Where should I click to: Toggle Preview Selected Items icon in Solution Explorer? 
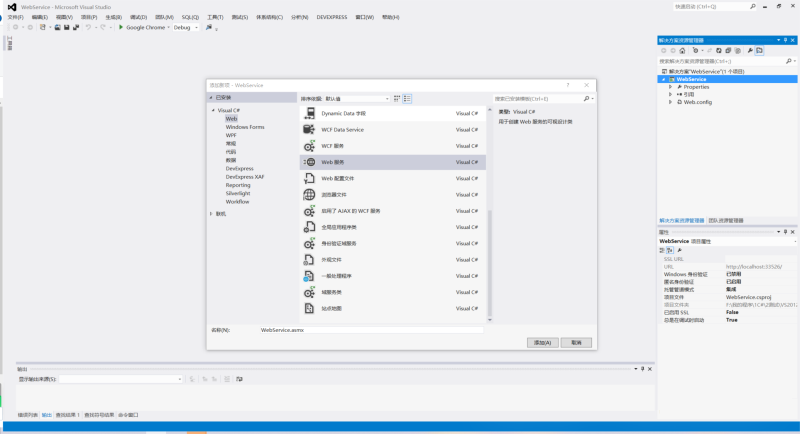pos(760,50)
